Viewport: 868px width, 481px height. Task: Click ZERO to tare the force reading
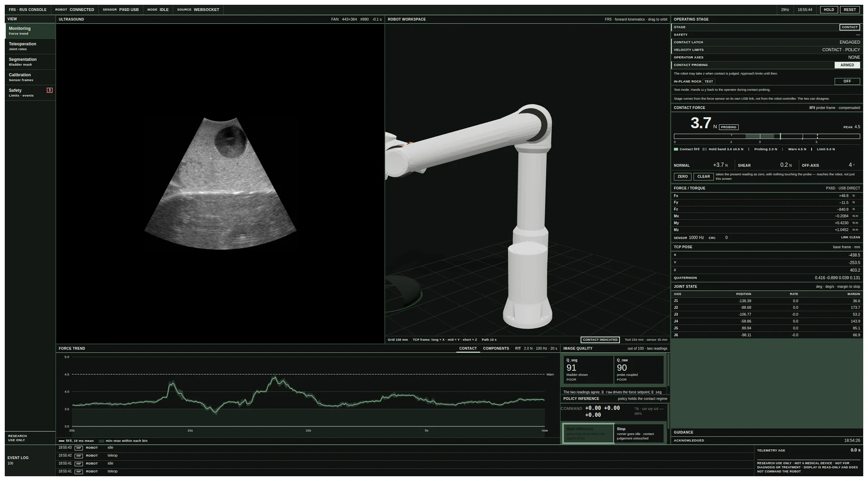click(682, 176)
